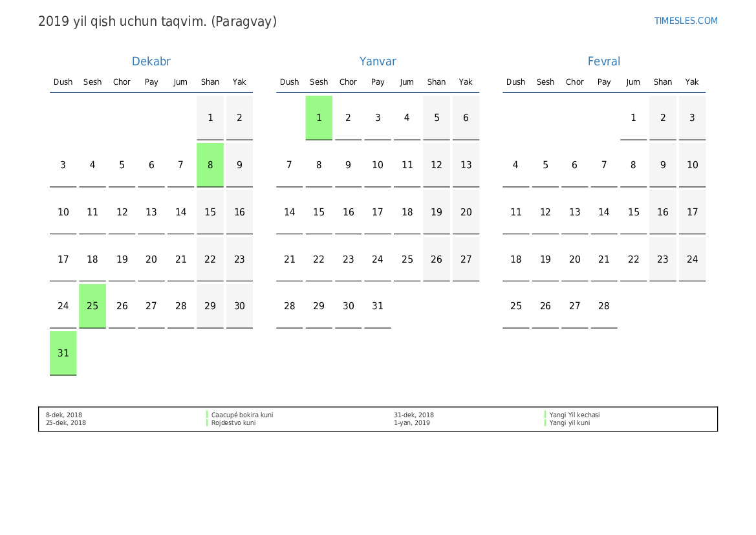Select highlighted December 31 holiday cell
The image size is (756, 535).
(63, 353)
